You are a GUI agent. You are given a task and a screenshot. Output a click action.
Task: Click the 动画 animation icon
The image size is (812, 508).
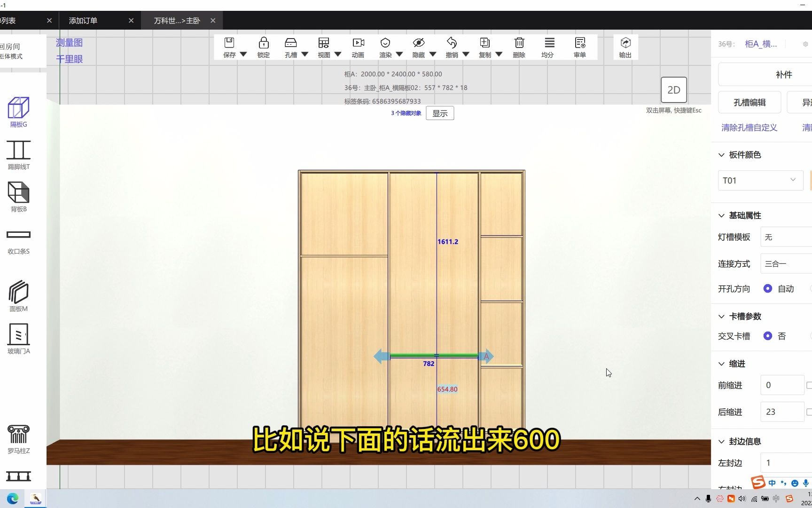click(x=358, y=43)
